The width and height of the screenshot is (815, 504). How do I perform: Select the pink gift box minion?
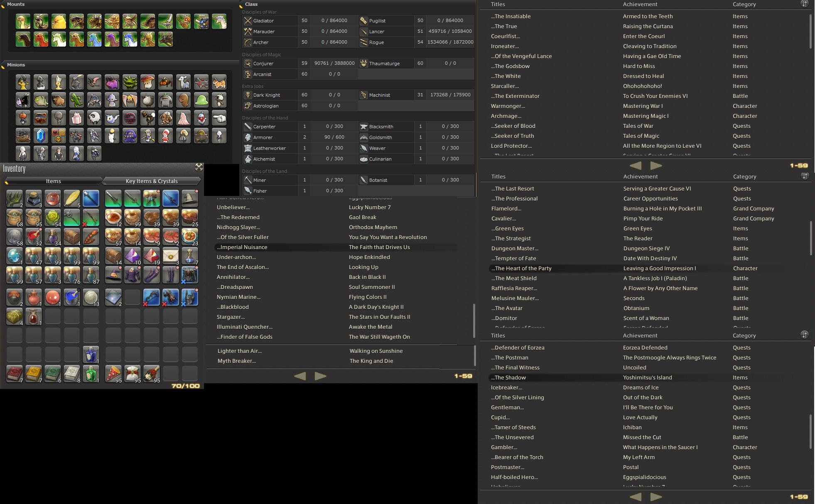(x=76, y=118)
